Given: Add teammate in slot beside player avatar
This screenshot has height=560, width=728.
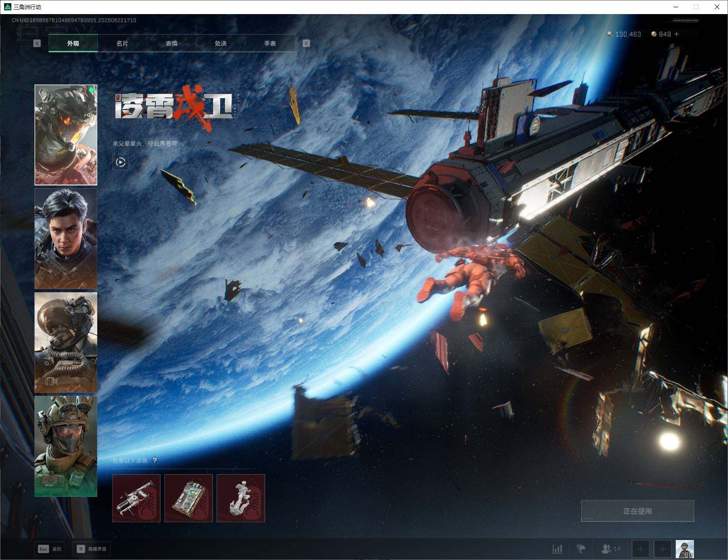Looking at the screenshot, I should pyautogui.click(x=663, y=549).
